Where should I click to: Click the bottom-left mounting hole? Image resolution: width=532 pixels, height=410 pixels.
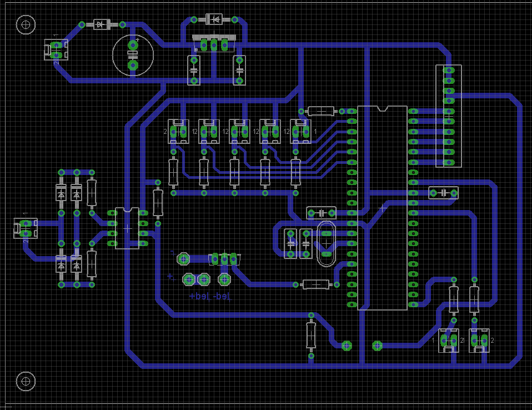(x=26, y=381)
